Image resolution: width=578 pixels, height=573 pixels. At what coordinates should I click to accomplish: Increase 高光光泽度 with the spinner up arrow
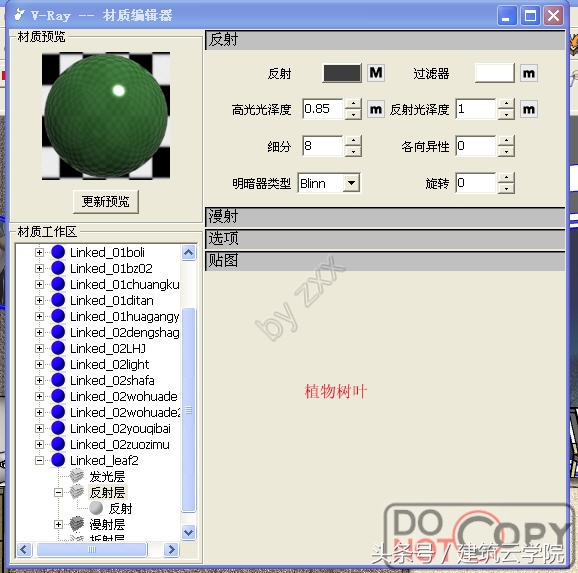[x=353, y=104]
